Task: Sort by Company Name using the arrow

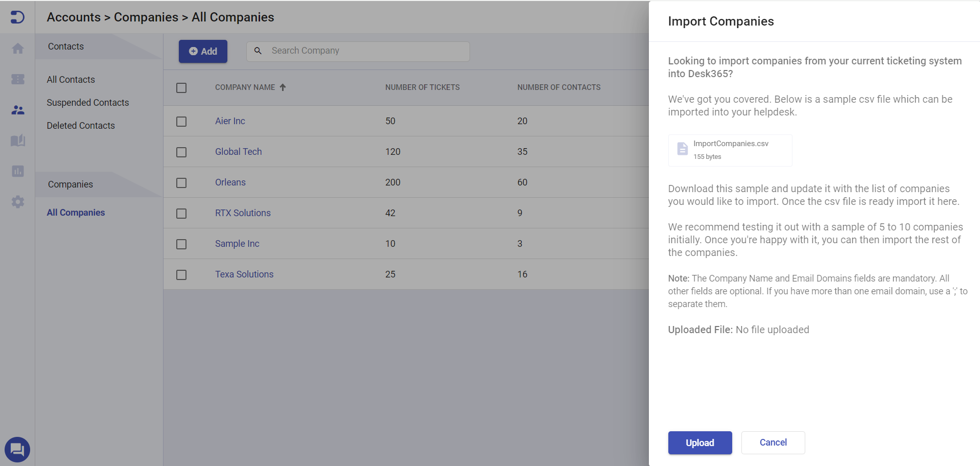Action: click(283, 87)
